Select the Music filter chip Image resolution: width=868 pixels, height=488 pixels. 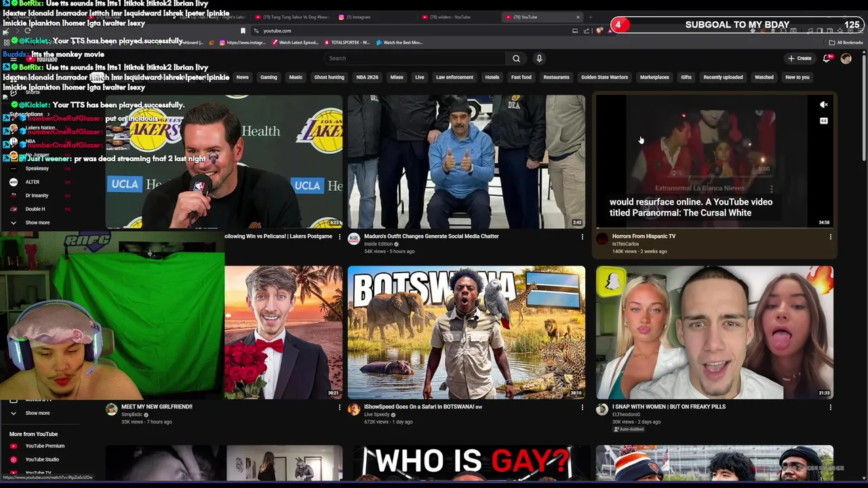[x=296, y=77]
